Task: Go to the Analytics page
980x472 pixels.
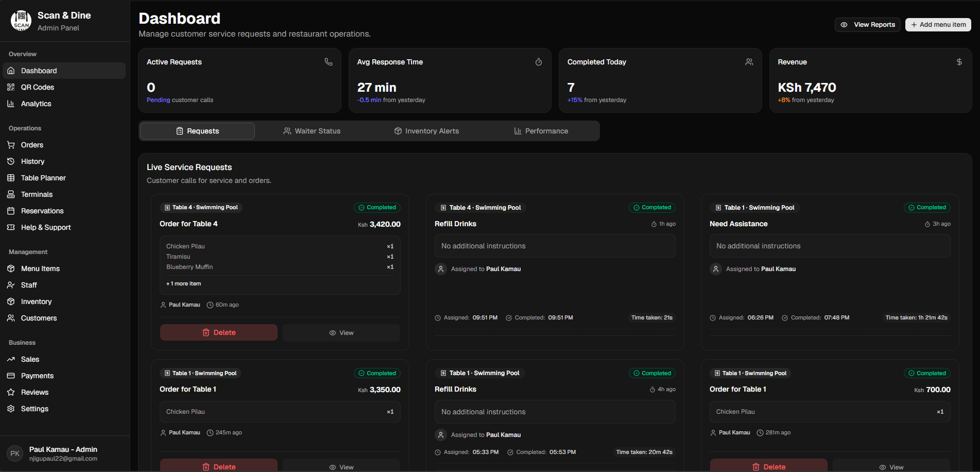Action: [64, 104]
